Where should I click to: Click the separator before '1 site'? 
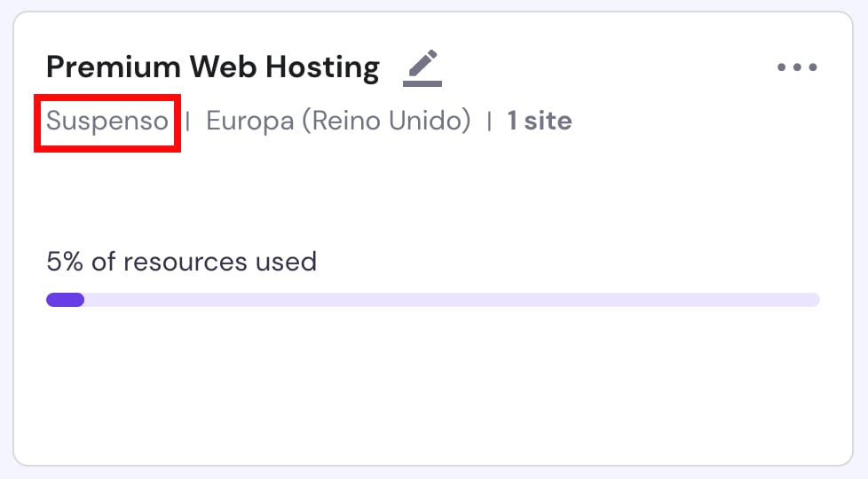(489, 121)
